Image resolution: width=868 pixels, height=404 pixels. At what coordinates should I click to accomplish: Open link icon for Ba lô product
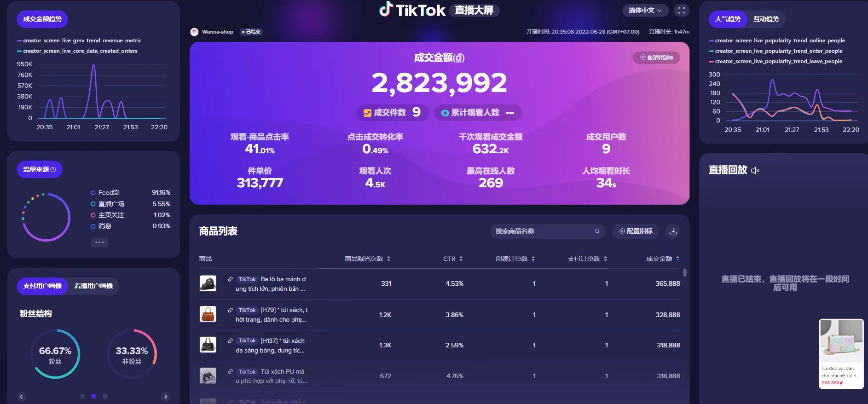tap(230, 279)
